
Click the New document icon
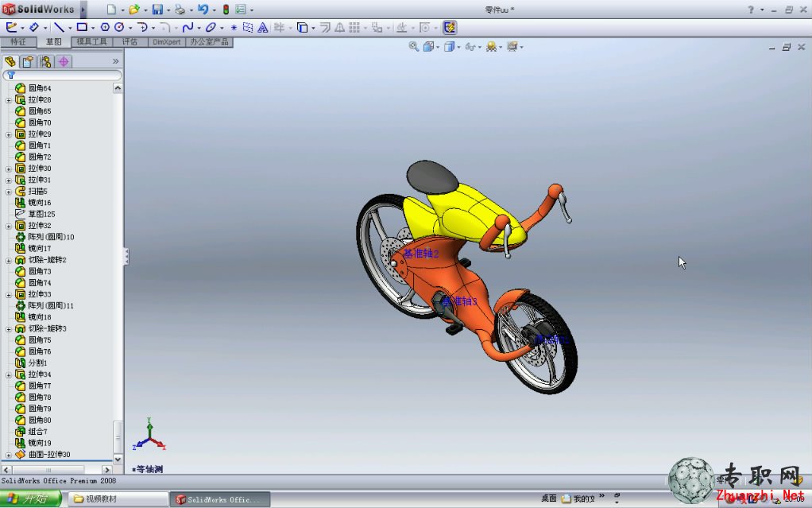coord(111,10)
